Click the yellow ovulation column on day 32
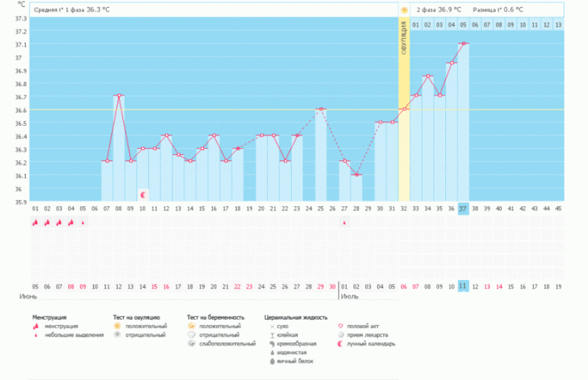This screenshot has width=588, height=380. click(x=404, y=114)
